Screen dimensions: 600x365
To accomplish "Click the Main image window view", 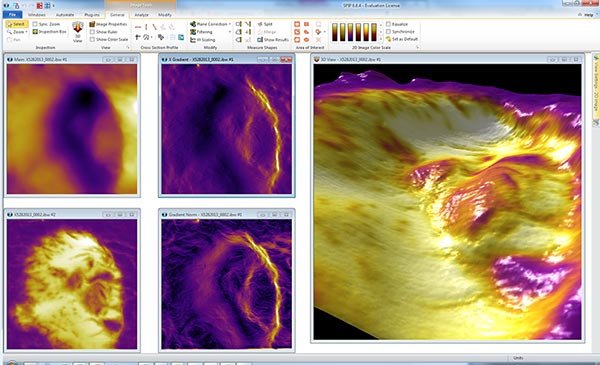I will (x=72, y=129).
